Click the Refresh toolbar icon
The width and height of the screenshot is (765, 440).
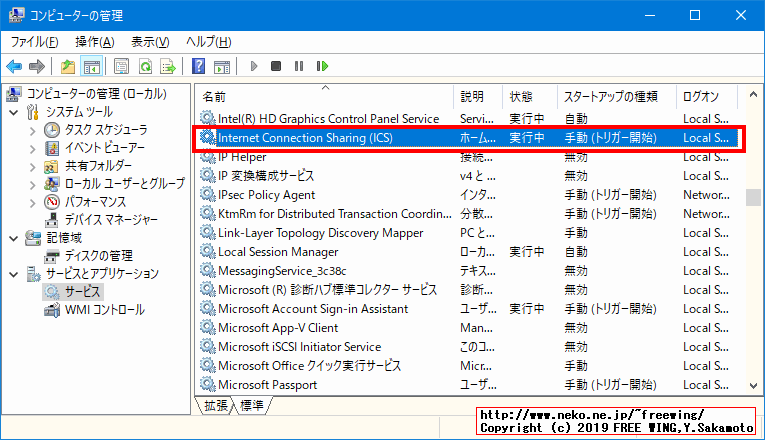click(145, 66)
